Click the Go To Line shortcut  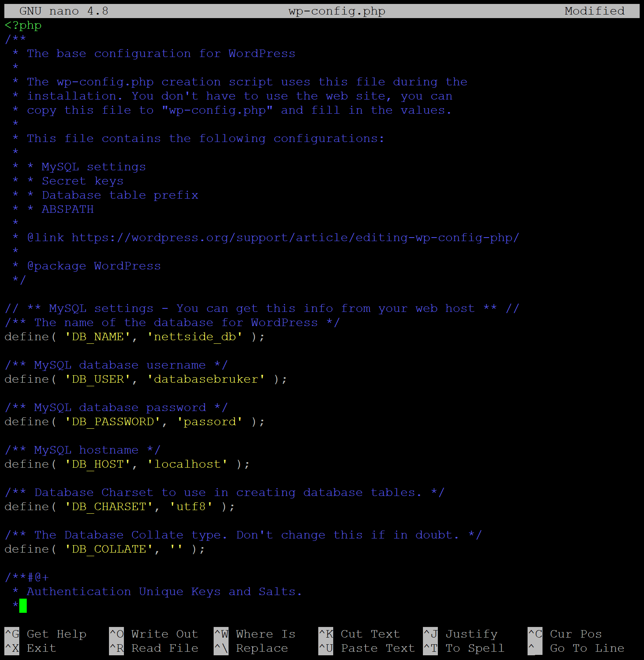tap(576, 648)
